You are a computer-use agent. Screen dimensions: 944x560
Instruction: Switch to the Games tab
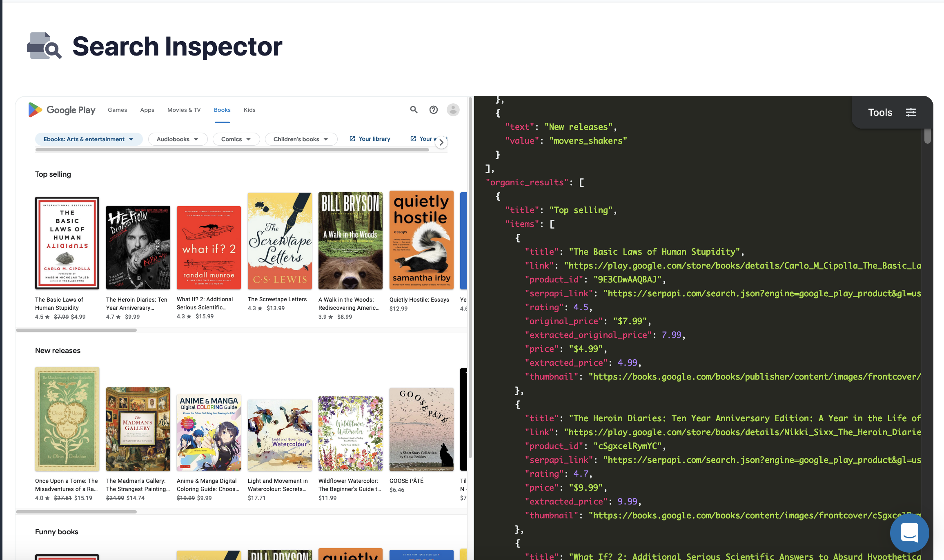click(x=117, y=110)
